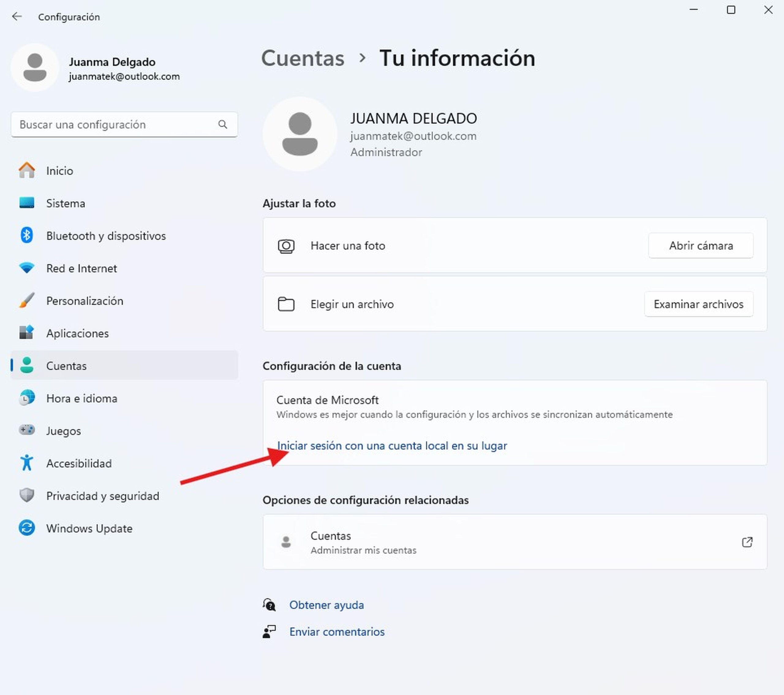784x695 pixels.
Task: Click the Bluetooth icon in sidebar
Action: [x=27, y=235]
